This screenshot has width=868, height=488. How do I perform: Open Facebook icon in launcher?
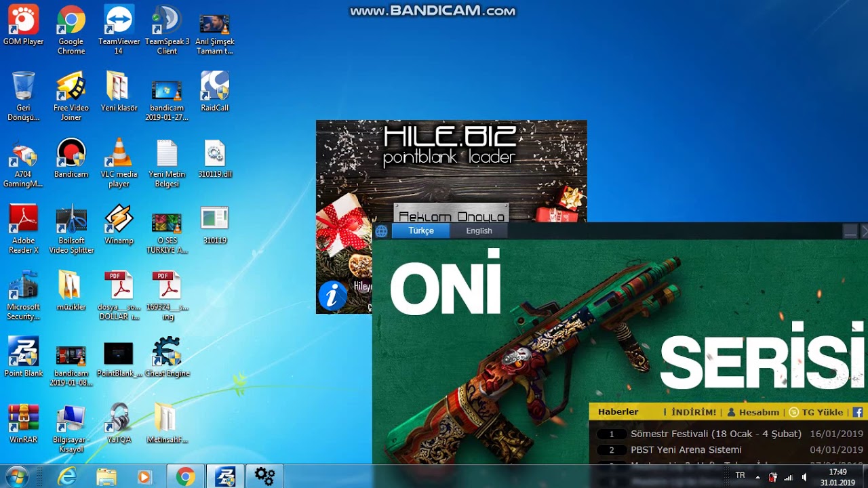pos(857,412)
